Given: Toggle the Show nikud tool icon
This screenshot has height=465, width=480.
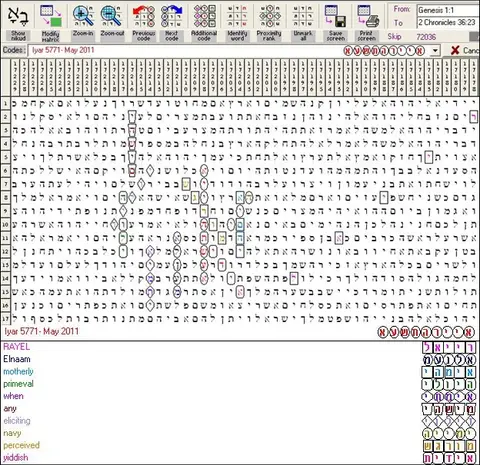Looking at the screenshot, I should coord(18,16).
